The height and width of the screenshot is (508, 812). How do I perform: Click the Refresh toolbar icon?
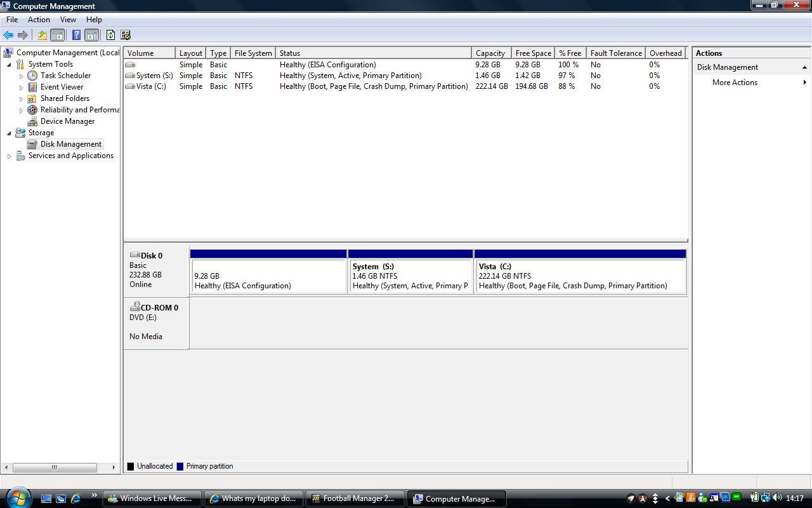click(x=110, y=36)
